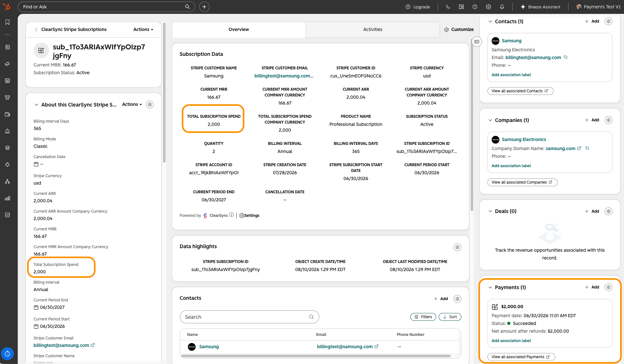Click the record icon beside the subscription name
The height and width of the screenshot is (364, 624).
[41, 50]
